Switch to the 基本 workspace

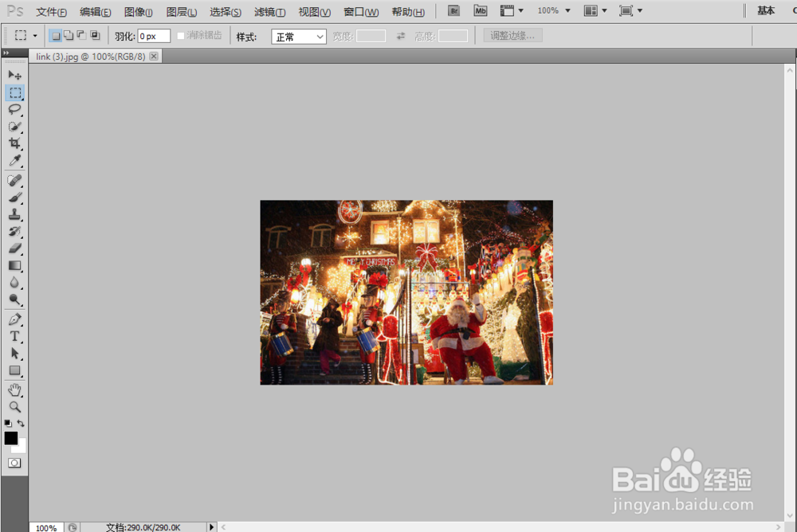(766, 10)
